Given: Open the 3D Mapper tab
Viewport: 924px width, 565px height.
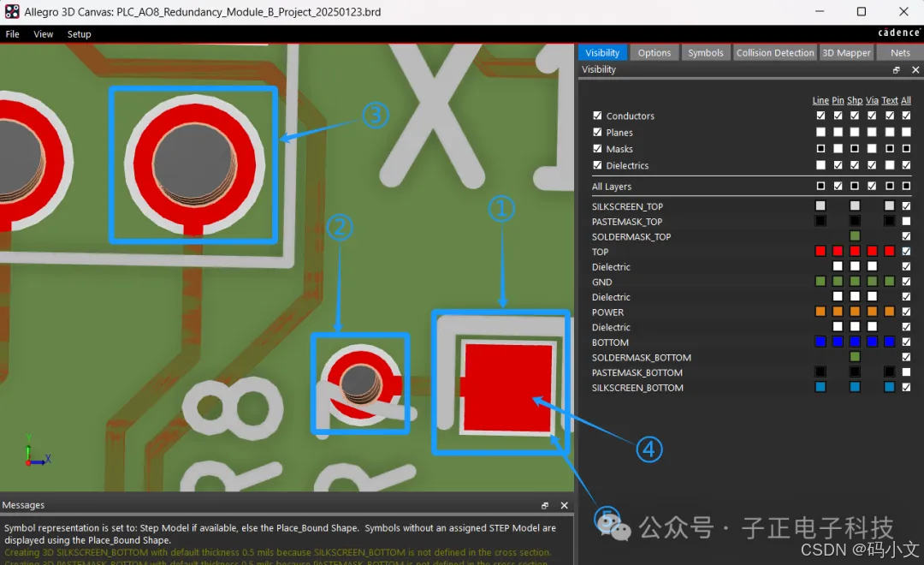Looking at the screenshot, I should pos(846,52).
